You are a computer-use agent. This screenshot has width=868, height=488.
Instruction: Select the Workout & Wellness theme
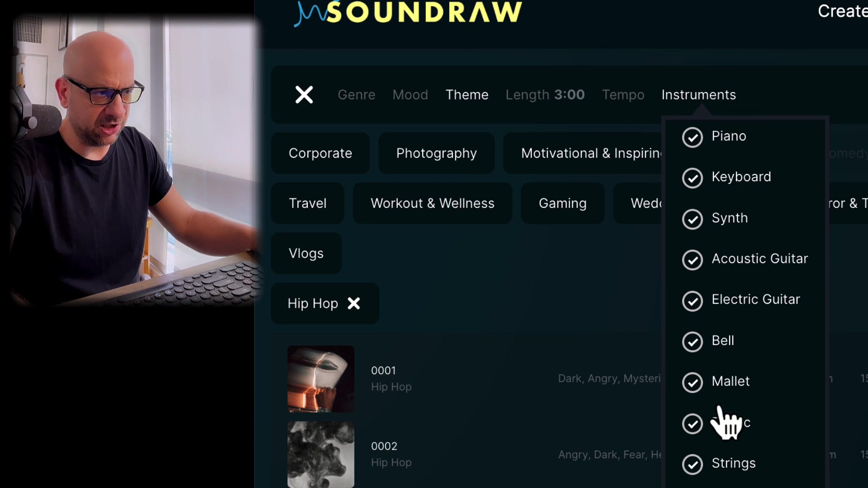pyautogui.click(x=432, y=203)
